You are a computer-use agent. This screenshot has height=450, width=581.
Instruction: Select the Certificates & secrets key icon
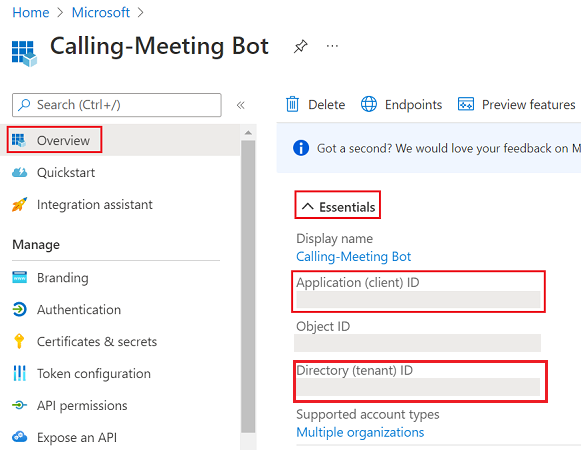click(x=19, y=341)
